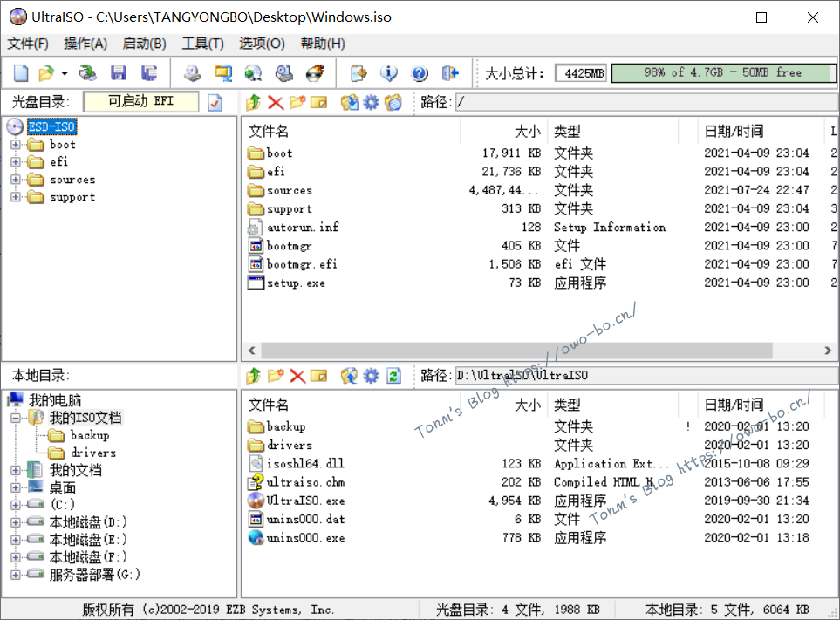This screenshot has width=840, height=620.
Task: Click the up-folder arrow in the disc pane toolbar
Action: [254, 103]
